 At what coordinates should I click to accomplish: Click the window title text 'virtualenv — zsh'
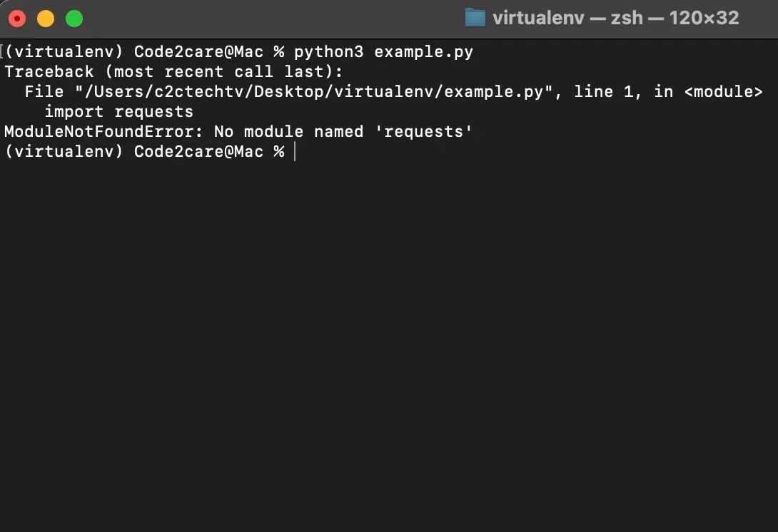[567, 19]
